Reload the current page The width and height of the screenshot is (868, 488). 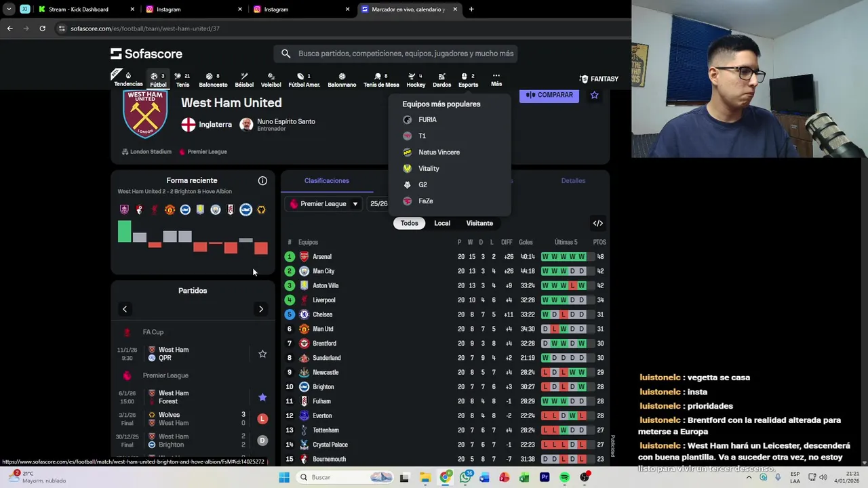(42, 28)
